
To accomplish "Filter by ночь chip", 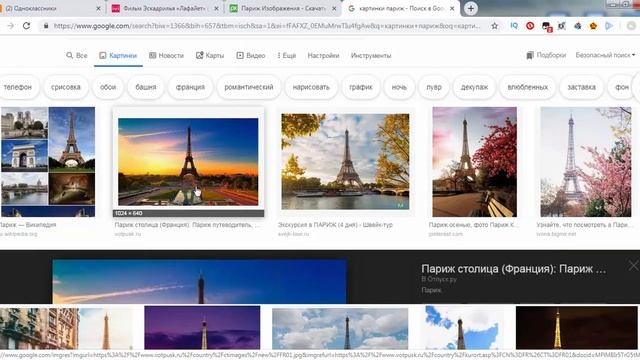I will coord(399,87).
